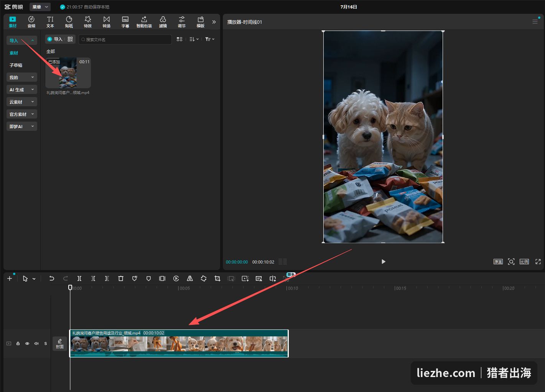Click the crop tool icon in timeline toolbar
This screenshot has width=545, height=392.
point(217,278)
